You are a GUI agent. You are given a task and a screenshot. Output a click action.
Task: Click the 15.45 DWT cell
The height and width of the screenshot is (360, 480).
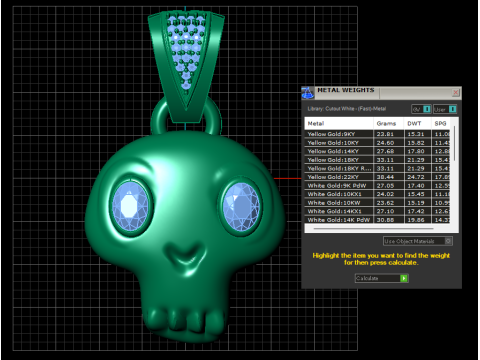pyautogui.click(x=417, y=194)
